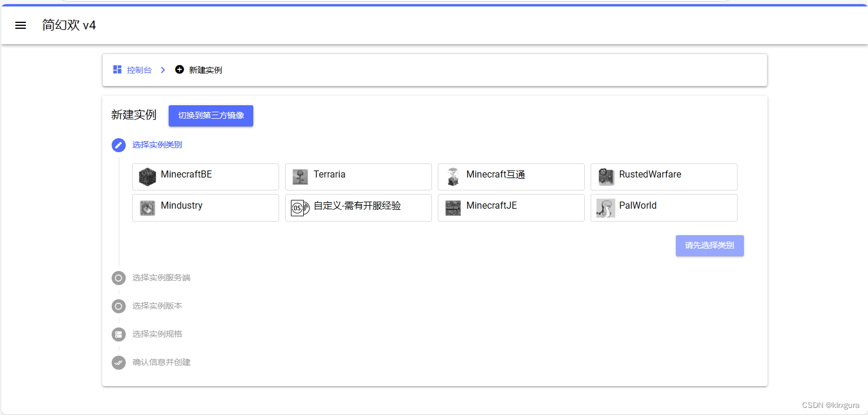Screen dimensions: 868x415
Task: Switch to third-party images with 切换到第三方镜像
Action: [211, 116]
